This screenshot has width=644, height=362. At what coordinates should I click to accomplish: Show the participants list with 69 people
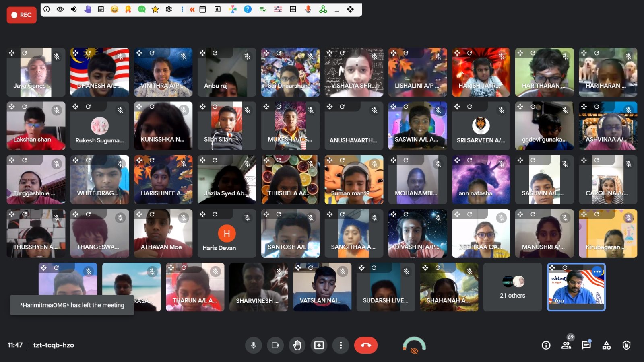tap(566, 345)
